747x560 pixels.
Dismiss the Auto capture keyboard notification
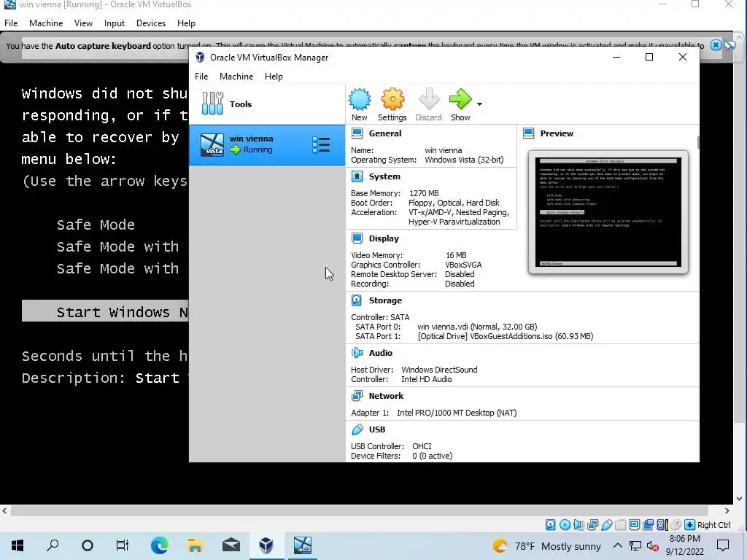(716, 45)
